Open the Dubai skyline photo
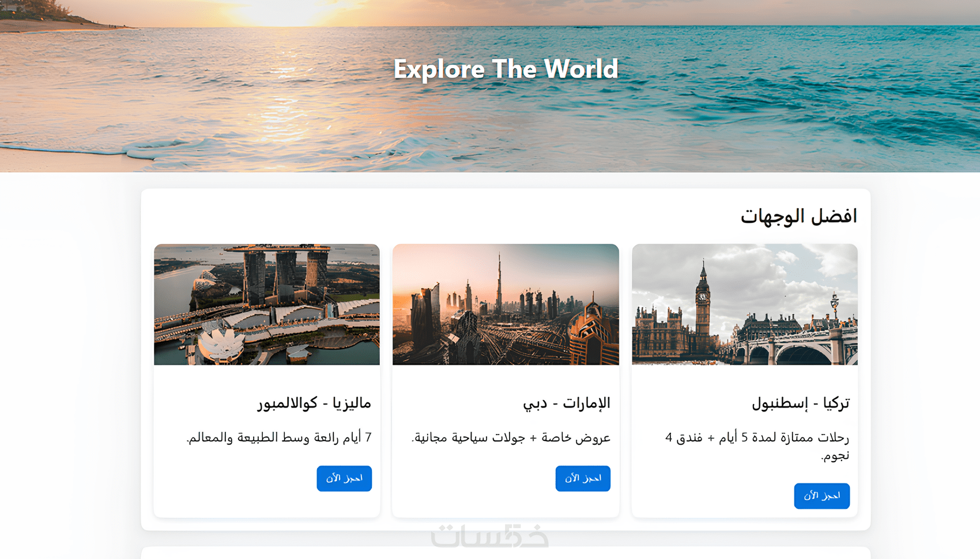This screenshot has width=980, height=559. (x=506, y=304)
